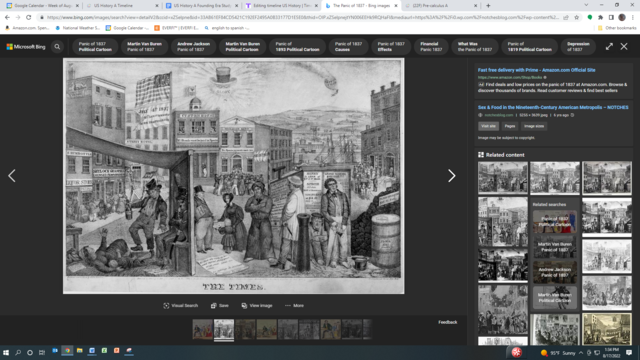Bookmark this page with star icon
This screenshot has height=360, width=640.
[576, 18]
